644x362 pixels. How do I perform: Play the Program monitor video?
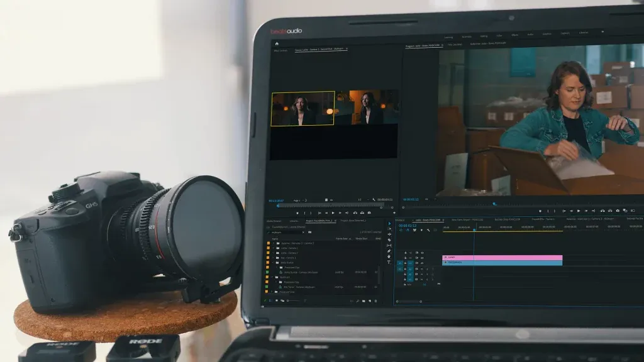[579, 211]
